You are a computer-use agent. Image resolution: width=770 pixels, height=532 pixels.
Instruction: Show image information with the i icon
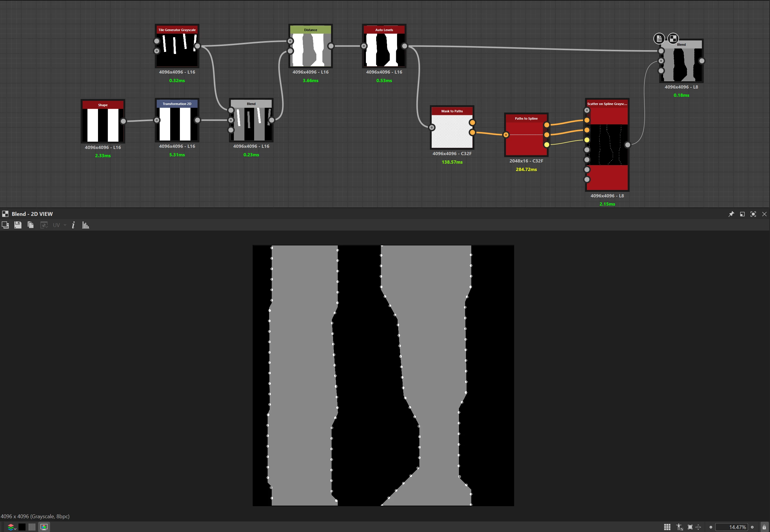click(73, 225)
